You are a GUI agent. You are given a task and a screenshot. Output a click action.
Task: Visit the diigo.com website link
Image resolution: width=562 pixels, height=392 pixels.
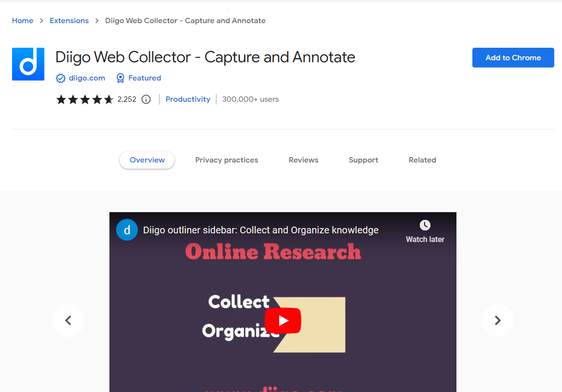coord(87,78)
